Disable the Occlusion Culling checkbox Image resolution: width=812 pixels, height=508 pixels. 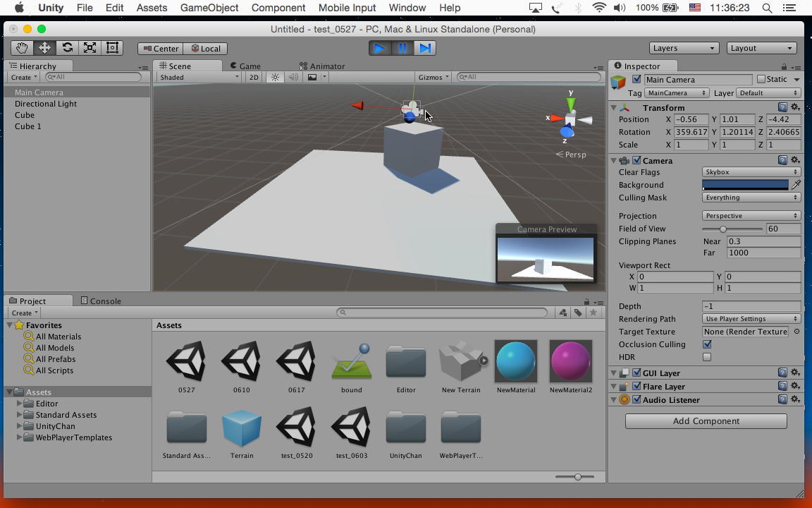point(707,344)
